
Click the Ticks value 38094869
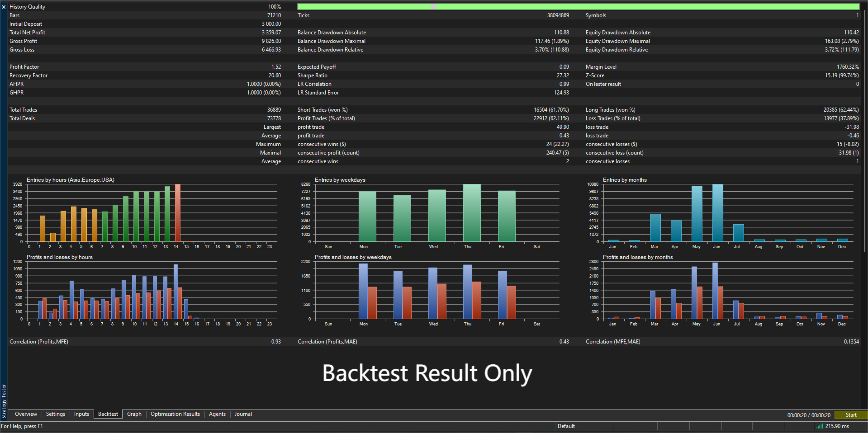(558, 15)
